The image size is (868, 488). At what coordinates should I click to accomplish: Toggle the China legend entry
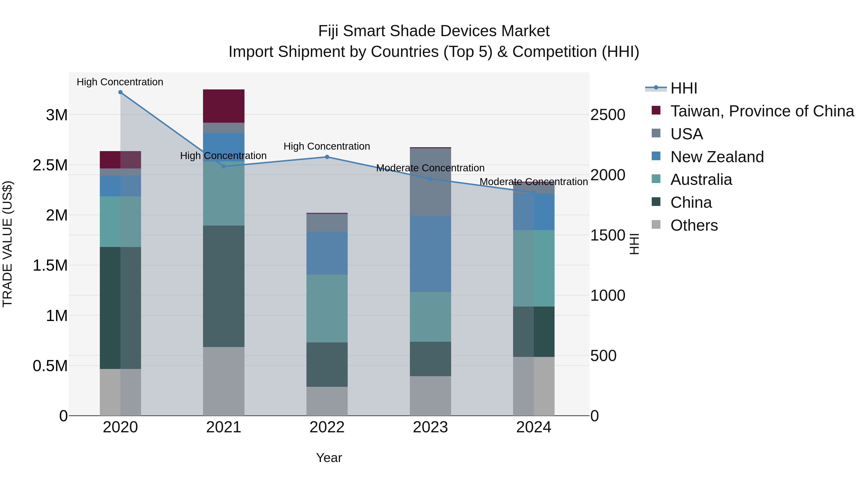(x=682, y=202)
